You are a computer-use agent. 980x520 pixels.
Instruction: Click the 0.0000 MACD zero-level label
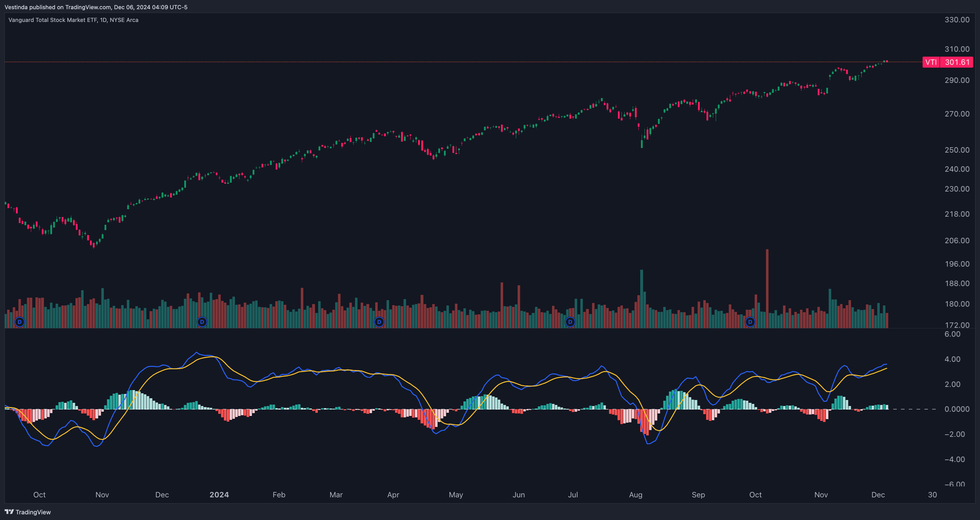[957, 409]
